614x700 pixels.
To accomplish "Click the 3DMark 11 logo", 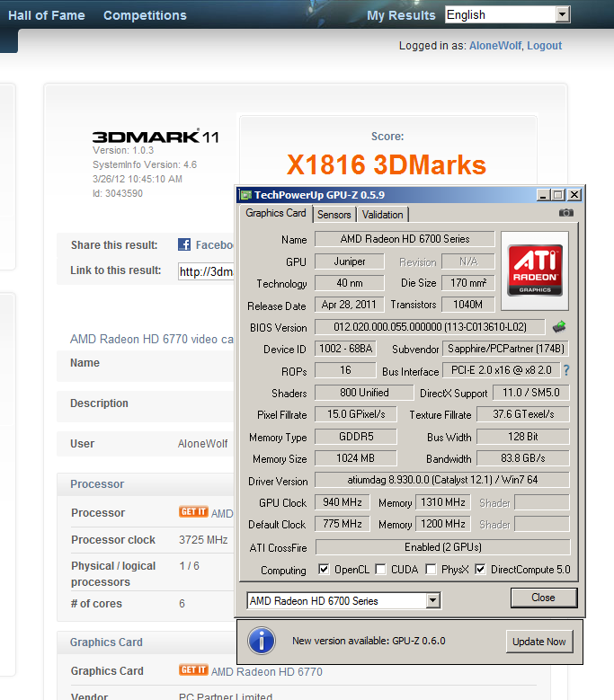I will pyautogui.click(x=156, y=137).
